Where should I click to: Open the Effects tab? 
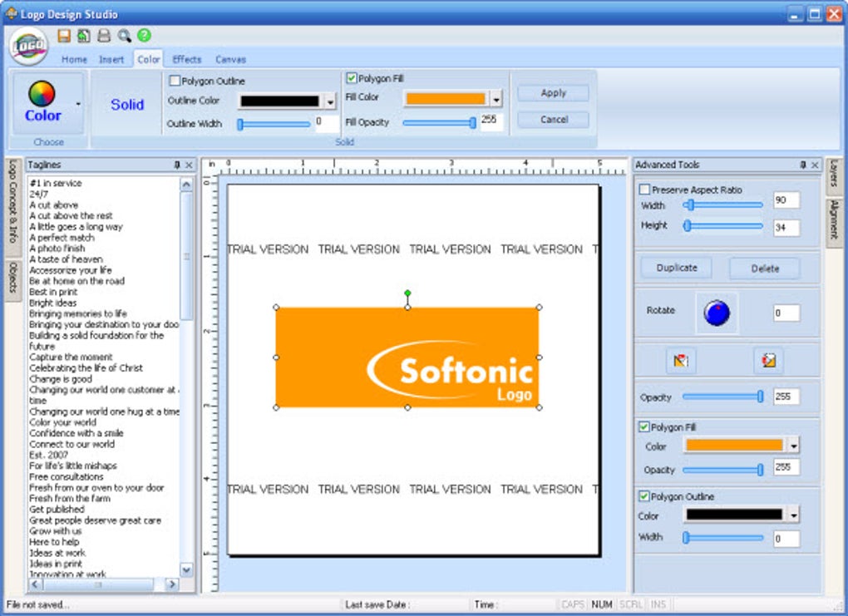186,60
